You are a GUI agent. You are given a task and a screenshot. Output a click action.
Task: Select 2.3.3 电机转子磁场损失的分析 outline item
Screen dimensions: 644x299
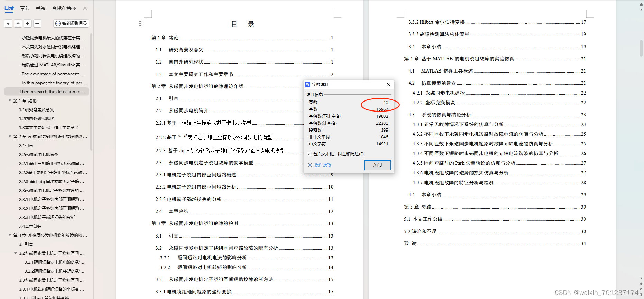tap(47, 217)
